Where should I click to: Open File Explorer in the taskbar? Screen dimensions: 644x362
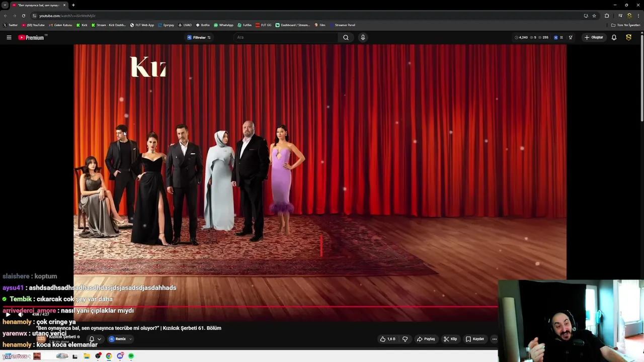(87, 356)
